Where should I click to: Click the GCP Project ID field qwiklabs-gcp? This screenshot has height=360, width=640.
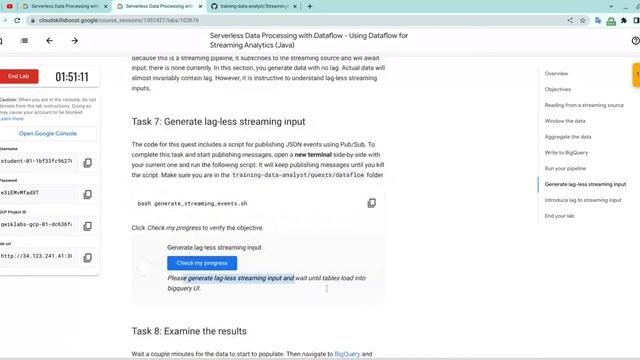38,224
